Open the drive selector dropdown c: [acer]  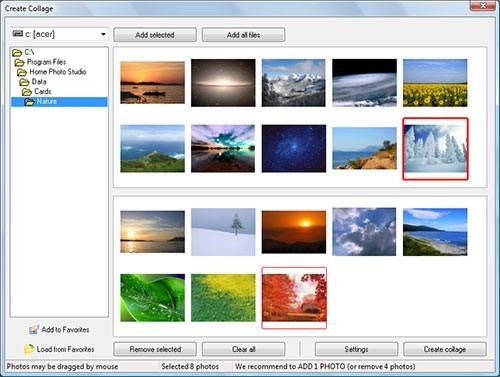tap(59, 34)
